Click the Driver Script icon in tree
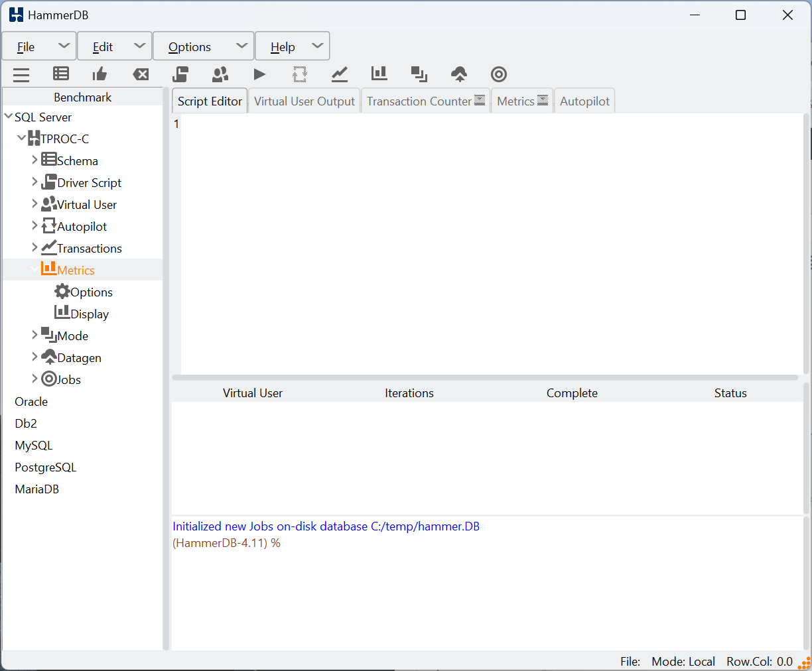Image resolution: width=812 pixels, height=671 pixels. click(x=48, y=182)
